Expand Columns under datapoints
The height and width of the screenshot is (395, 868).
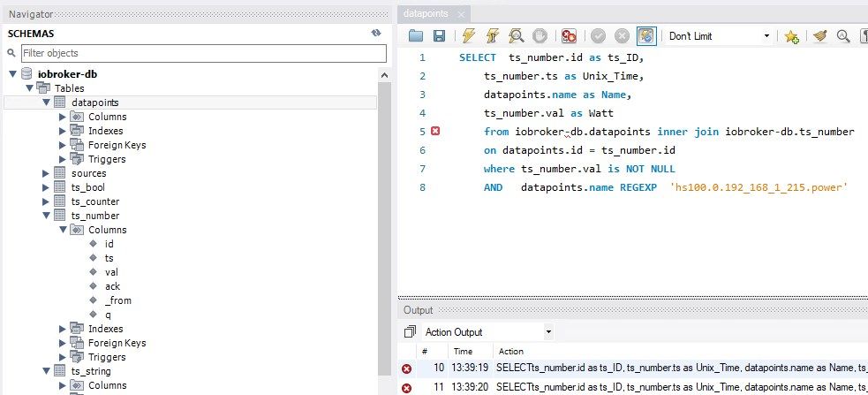pos(63,117)
